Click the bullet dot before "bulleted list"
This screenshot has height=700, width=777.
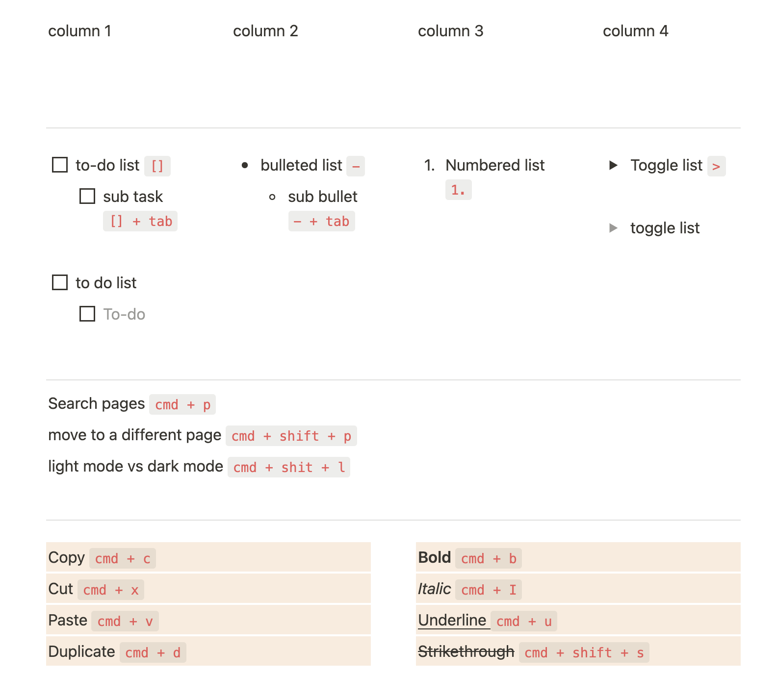(x=245, y=166)
